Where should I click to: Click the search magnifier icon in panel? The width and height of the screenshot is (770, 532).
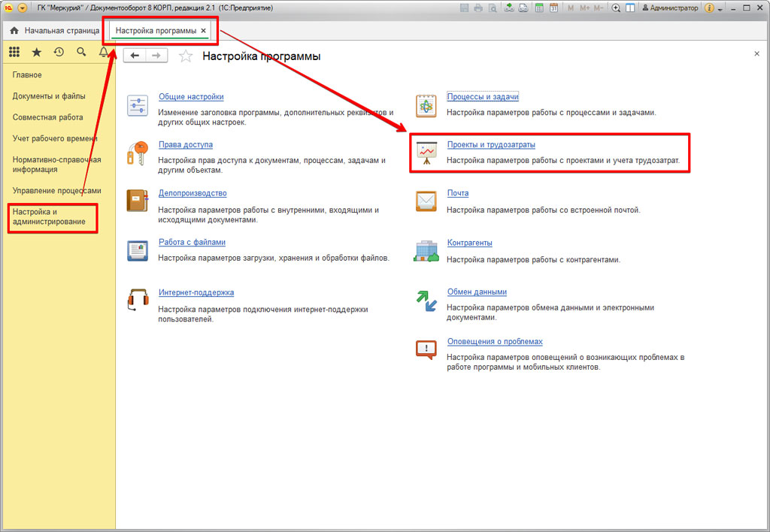coord(81,52)
